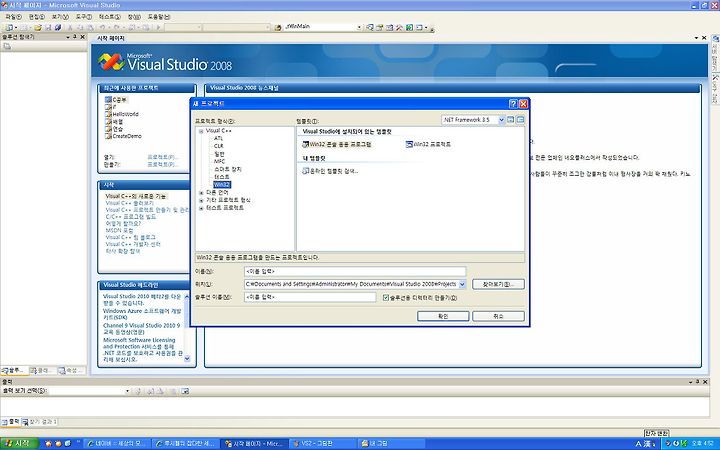The image size is (720, 450).
Task: Switch to the 출력 tab at bottom
Action: point(11,422)
